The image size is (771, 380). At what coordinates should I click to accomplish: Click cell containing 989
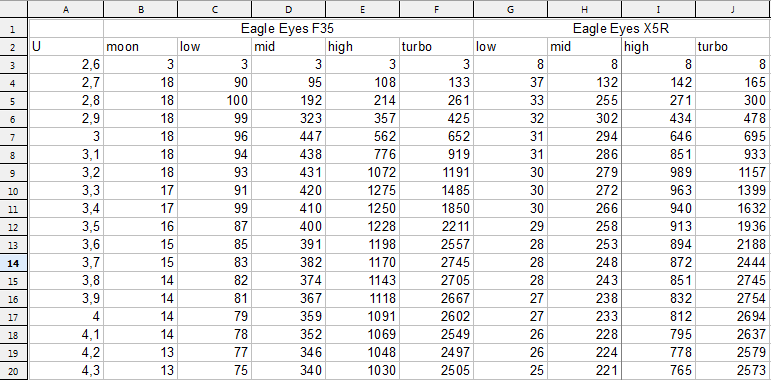click(x=658, y=173)
